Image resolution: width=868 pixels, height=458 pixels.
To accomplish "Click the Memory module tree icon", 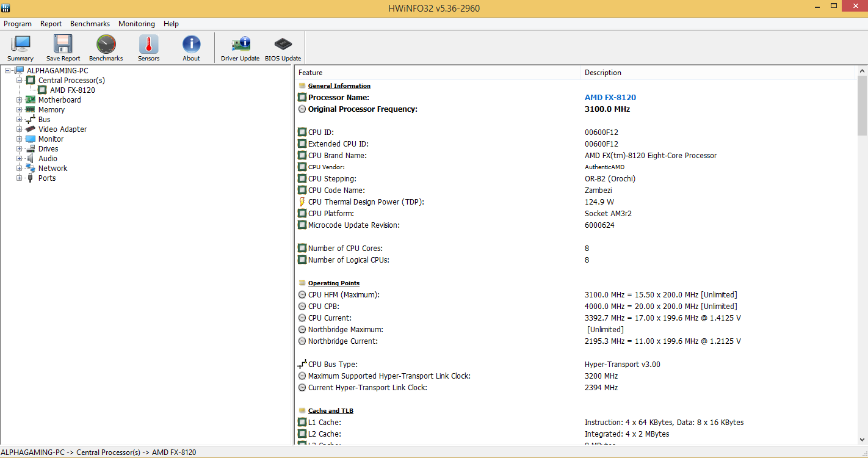I will tap(30, 109).
